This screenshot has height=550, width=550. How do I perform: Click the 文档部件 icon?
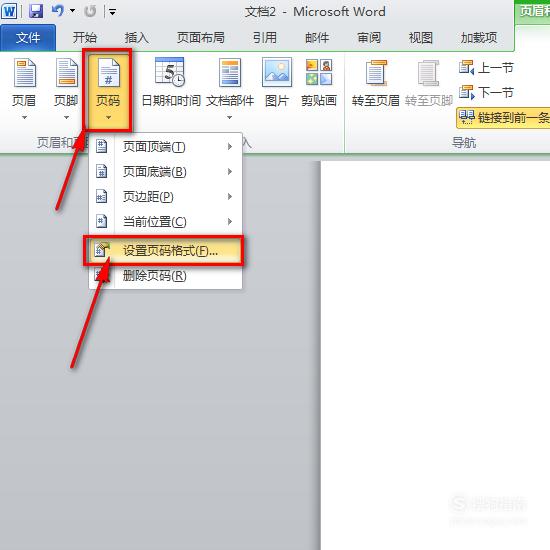[x=230, y=73]
